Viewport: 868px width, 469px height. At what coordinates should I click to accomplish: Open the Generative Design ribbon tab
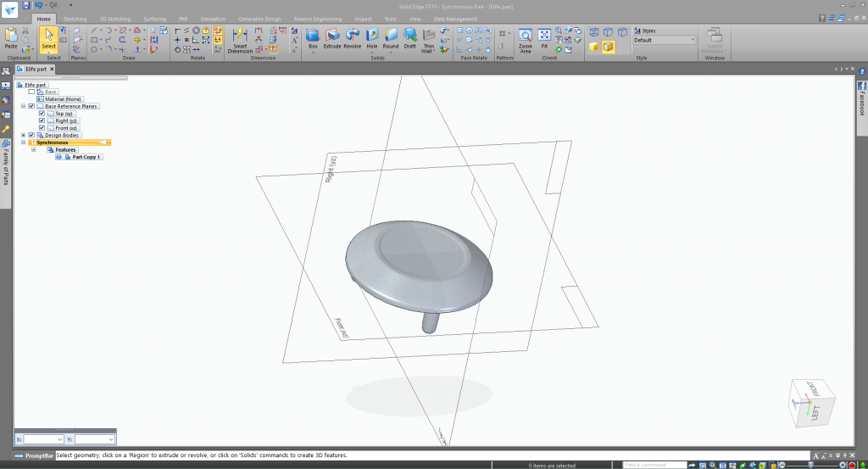[259, 19]
